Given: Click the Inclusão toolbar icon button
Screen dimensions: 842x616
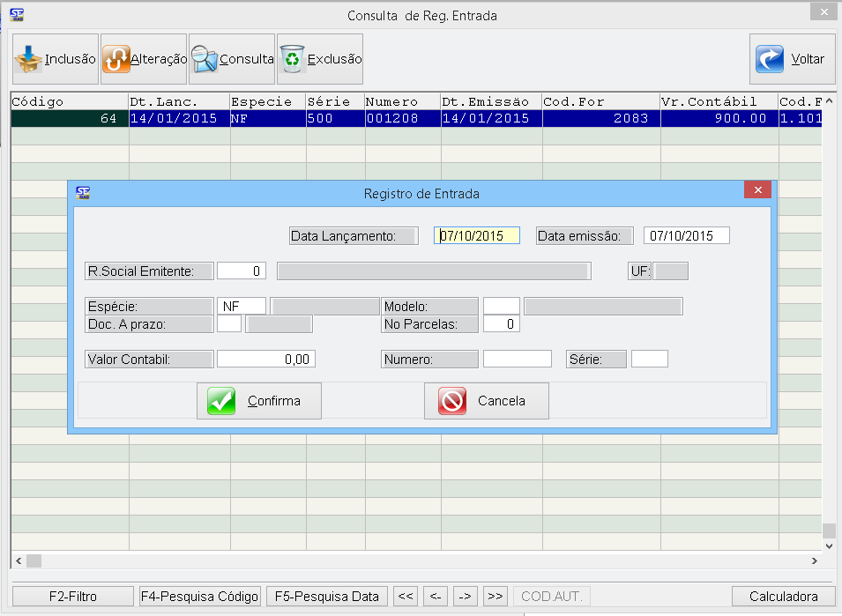Looking at the screenshot, I should 56,59.
